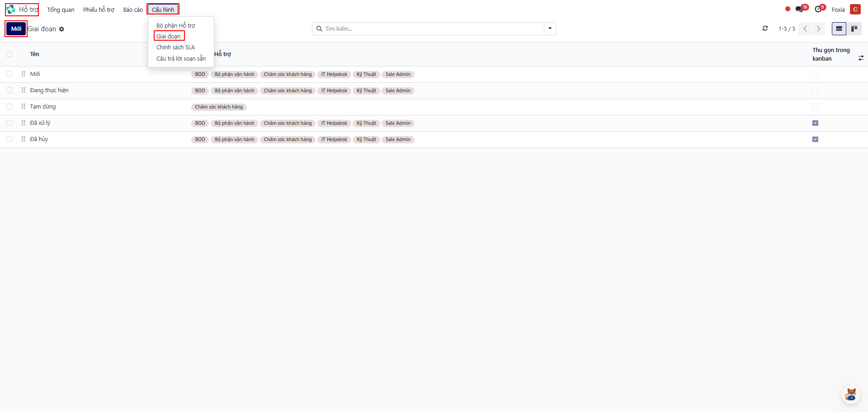Choose Bộ phận Hỗ trợ menu entry

175,26
